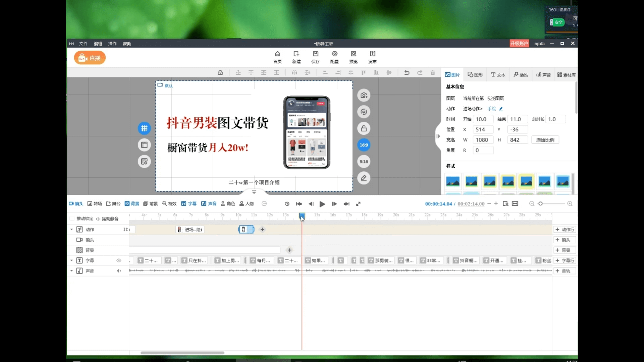Image resolution: width=644 pixels, height=362 pixels.
Task: Switch to the 素材库 tab
Action: [566, 75]
